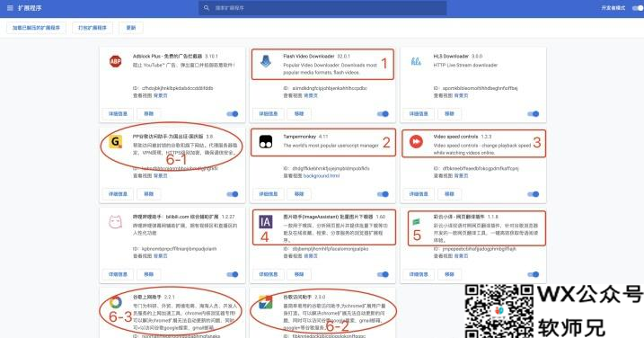Focus the 搜索扩展程序 search field

click(322, 8)
